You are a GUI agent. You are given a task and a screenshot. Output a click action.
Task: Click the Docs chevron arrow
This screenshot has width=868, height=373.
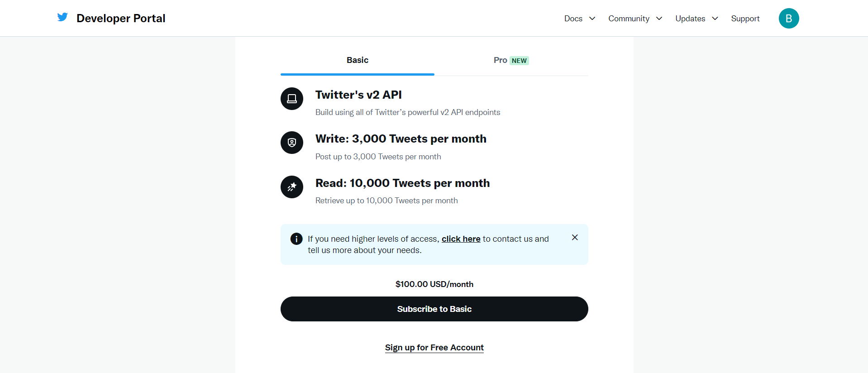(x=592, y=19)
